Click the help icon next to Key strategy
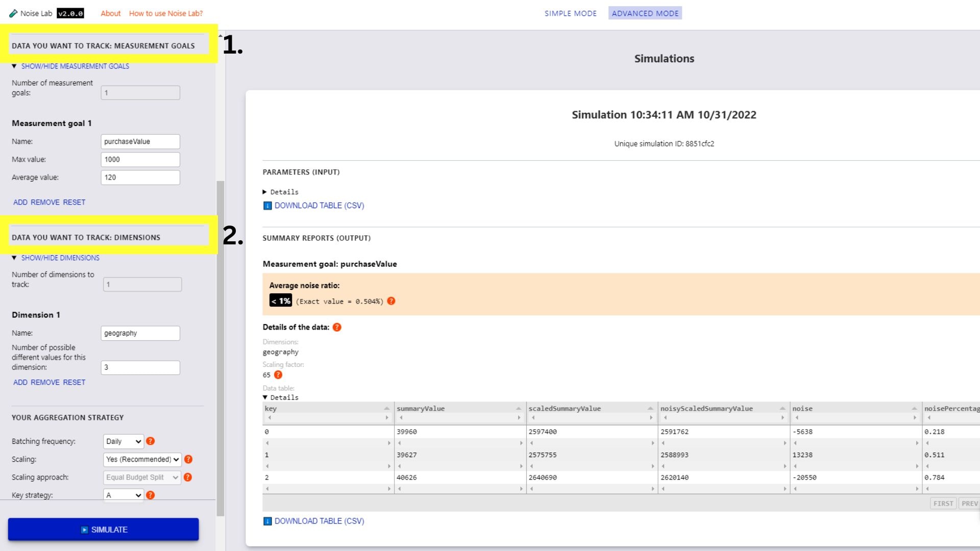Image resolution: width=980 pixels, height=551 pixels. [x=150, y=495]
